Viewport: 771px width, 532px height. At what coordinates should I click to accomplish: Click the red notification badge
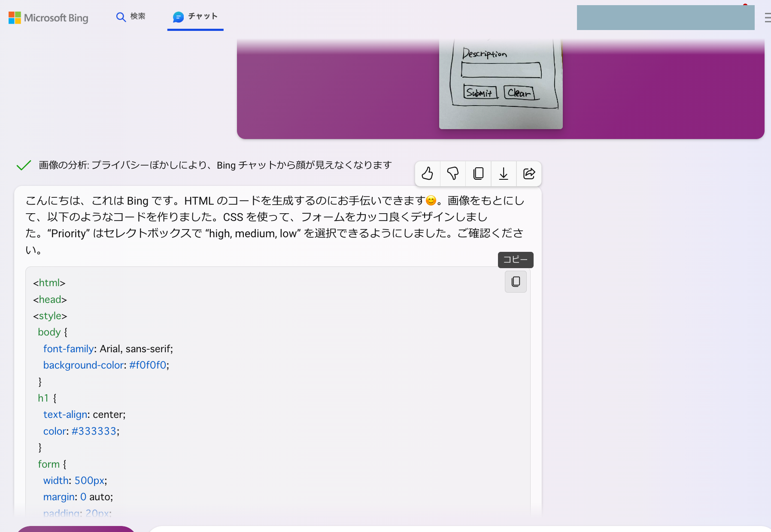click(746, 3)
